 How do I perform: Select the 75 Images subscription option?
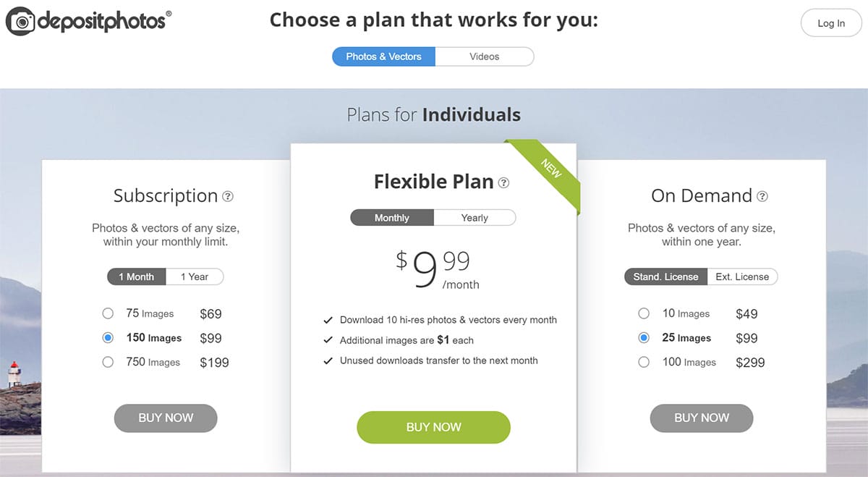point(108,314)
